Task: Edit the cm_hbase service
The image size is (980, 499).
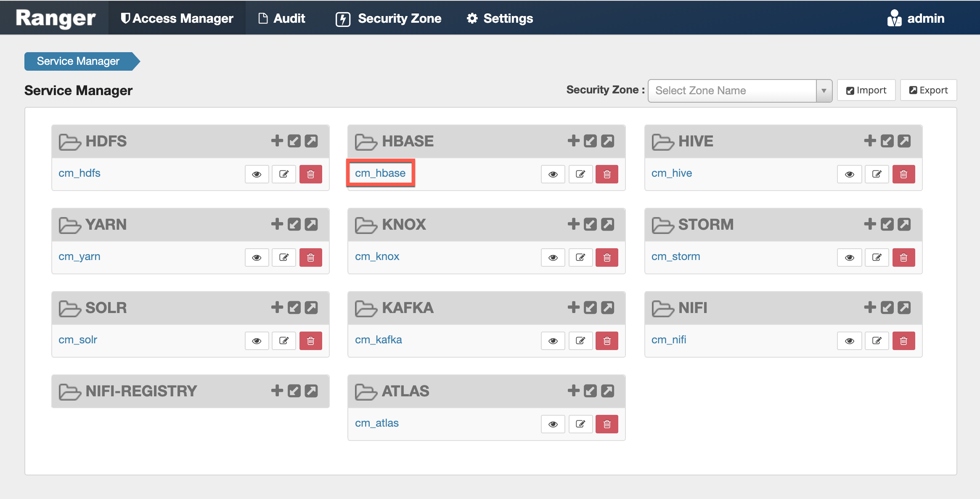Action: 580,174
